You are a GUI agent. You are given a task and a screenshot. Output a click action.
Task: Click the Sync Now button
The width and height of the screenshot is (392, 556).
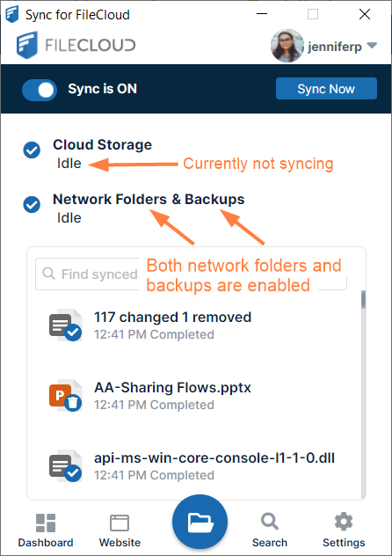tap(326, 89)
